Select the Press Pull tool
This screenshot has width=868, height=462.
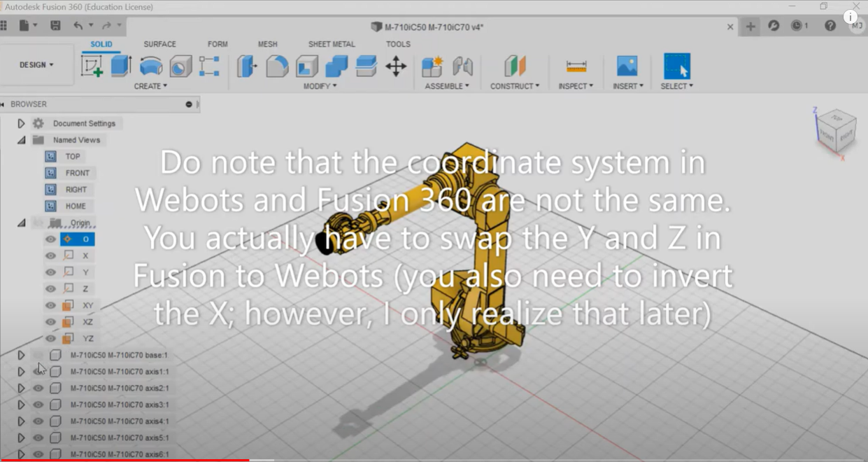tap(247, 66)
